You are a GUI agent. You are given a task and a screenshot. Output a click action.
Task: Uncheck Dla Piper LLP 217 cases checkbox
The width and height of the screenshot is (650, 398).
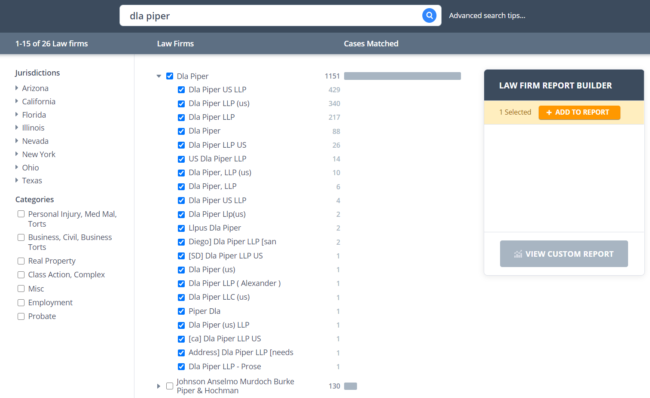point(181,117)
